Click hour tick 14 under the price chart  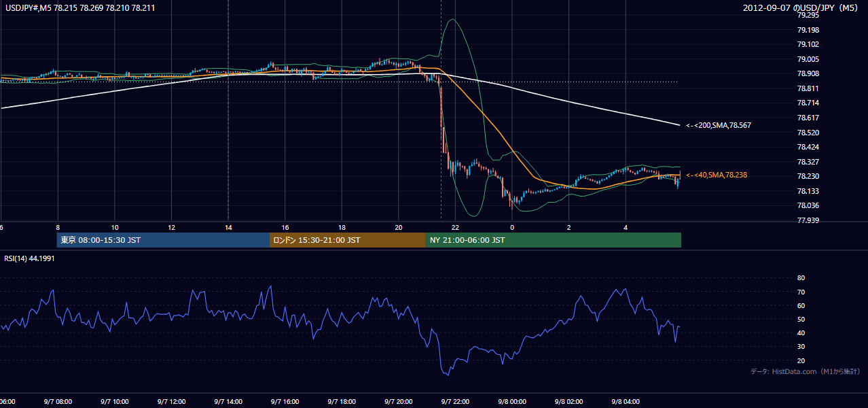click(x=228, y=227)
